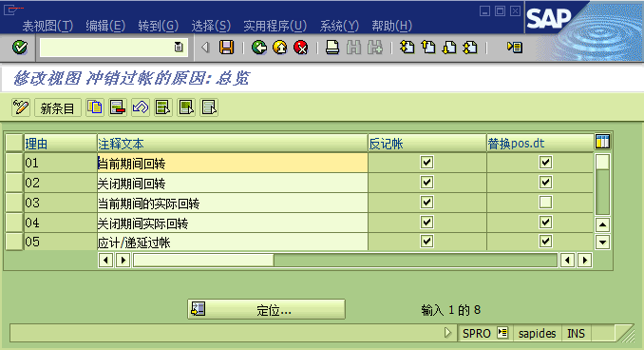644x350 pixels.
Task: Click the Save floppy disk icon
Action: [226, 48]
